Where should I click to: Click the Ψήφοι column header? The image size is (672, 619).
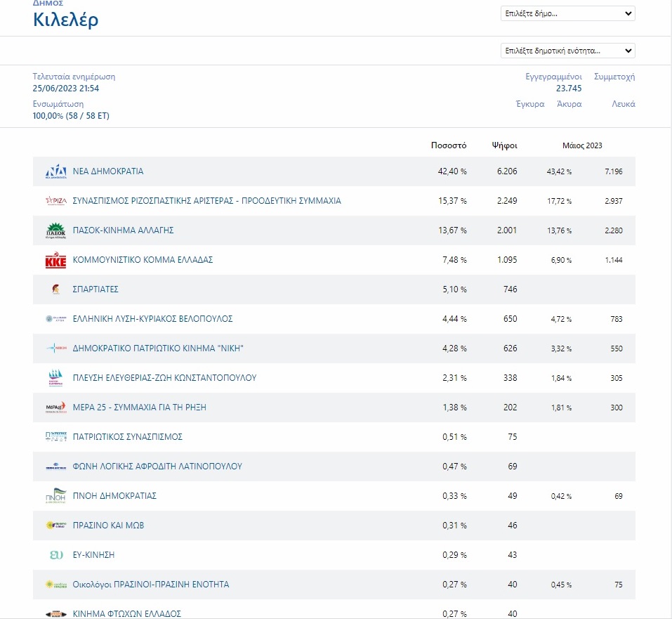504,146
